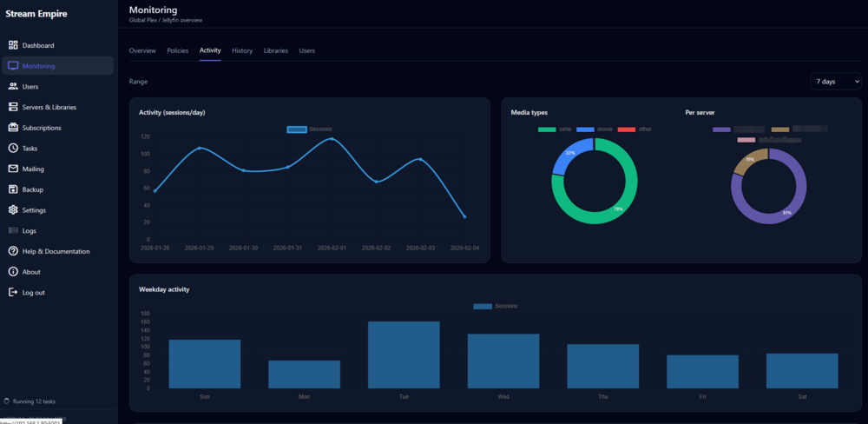Screen dimensions: 868x424
Task: Click the Servers & Libraries stack icon
Action: (x=13, y=107)
